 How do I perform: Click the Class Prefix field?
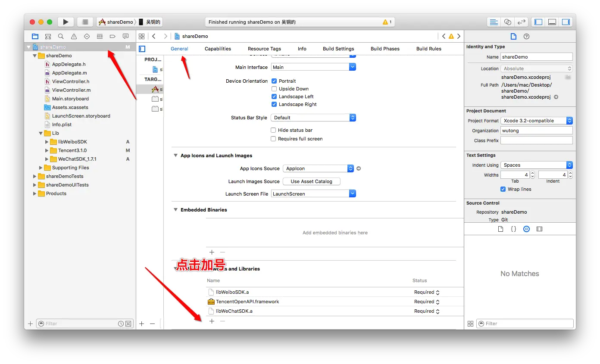point(537,140)
